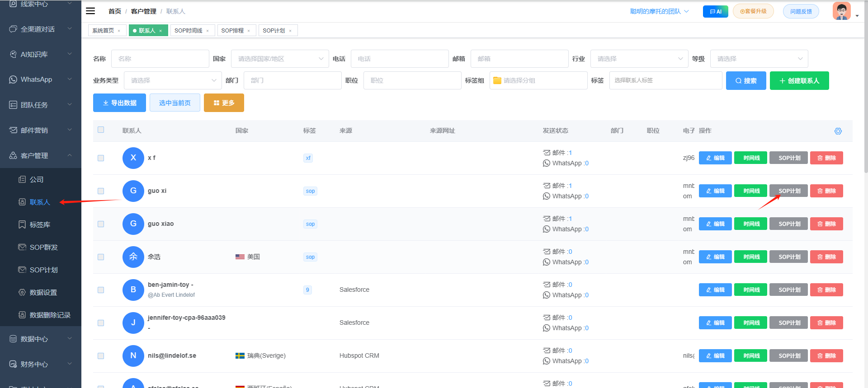Image resolution: width=868 pixels, height=388 pixels.
Task: Click the 邮箱 email input field
Action: (519, 59)
